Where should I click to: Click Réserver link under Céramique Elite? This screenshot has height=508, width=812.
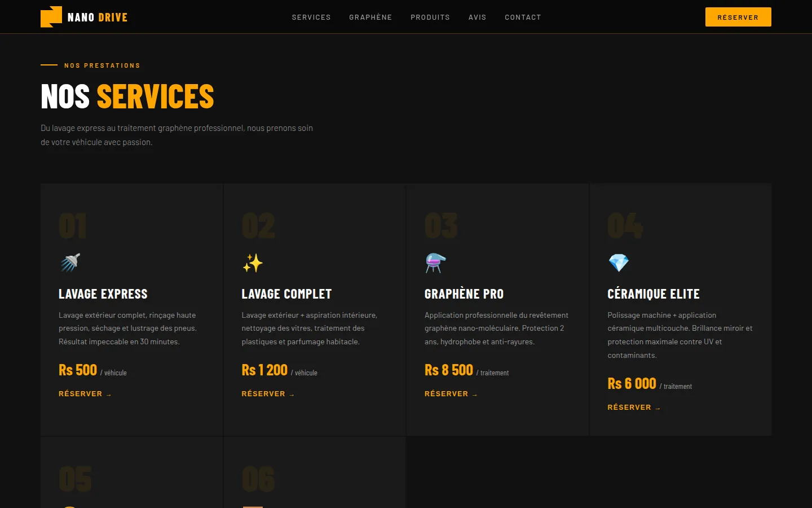point(634,408)
